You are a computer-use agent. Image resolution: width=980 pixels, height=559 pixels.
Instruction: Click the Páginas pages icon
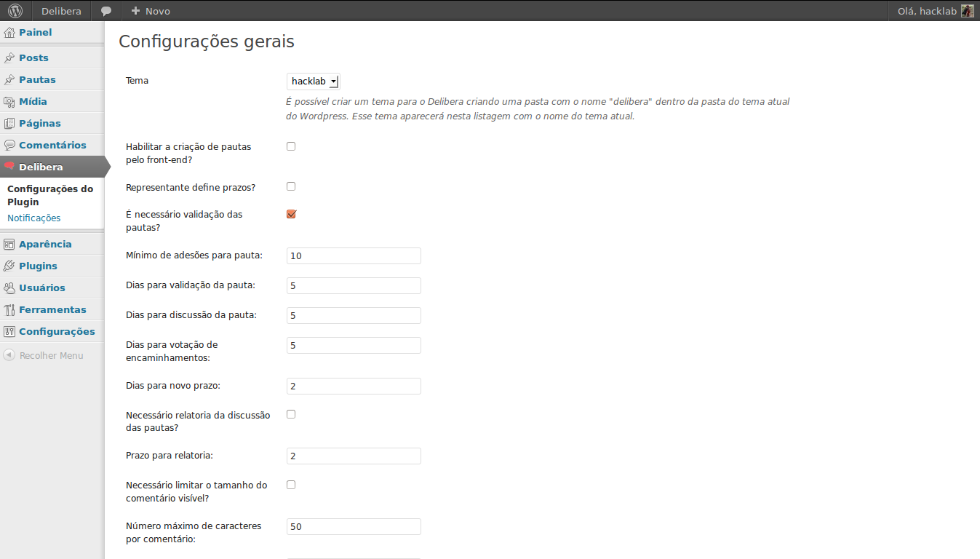[9, 123]
